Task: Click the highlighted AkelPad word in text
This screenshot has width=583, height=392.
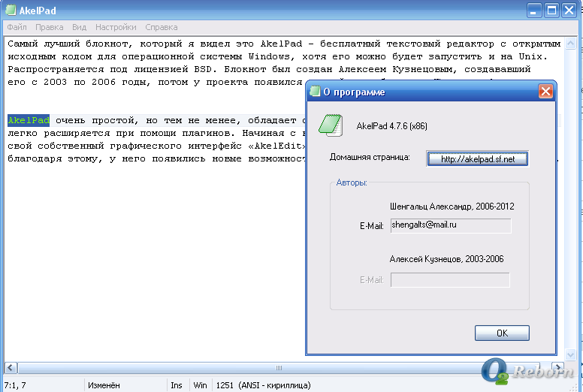Action: (x=29, y=120)
